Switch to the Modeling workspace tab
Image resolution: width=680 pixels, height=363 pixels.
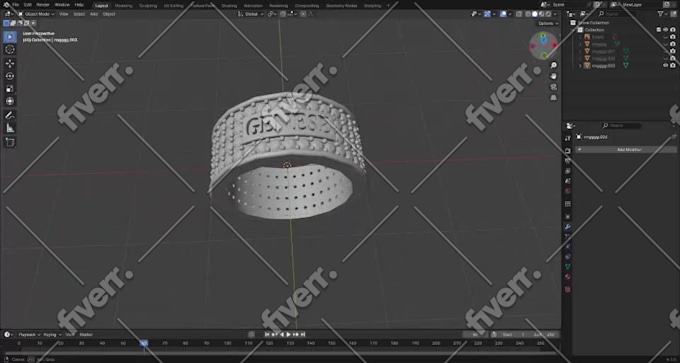tap(124, 6)
